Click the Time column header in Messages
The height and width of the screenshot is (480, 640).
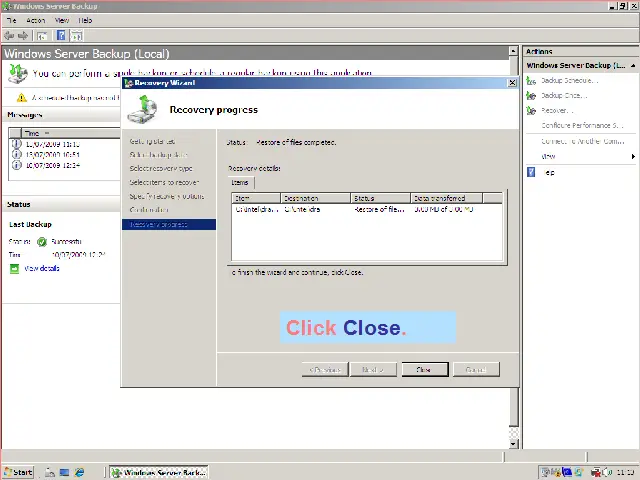tap(71, 133)
